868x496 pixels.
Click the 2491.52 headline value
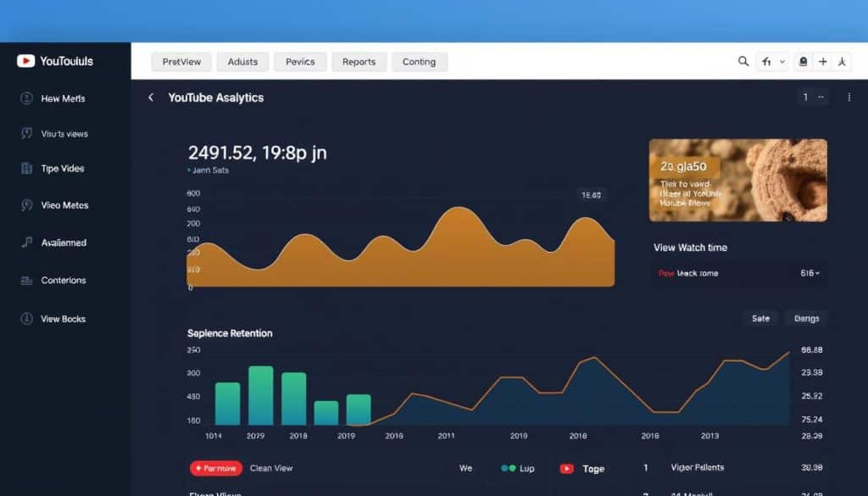coord(257,153)
